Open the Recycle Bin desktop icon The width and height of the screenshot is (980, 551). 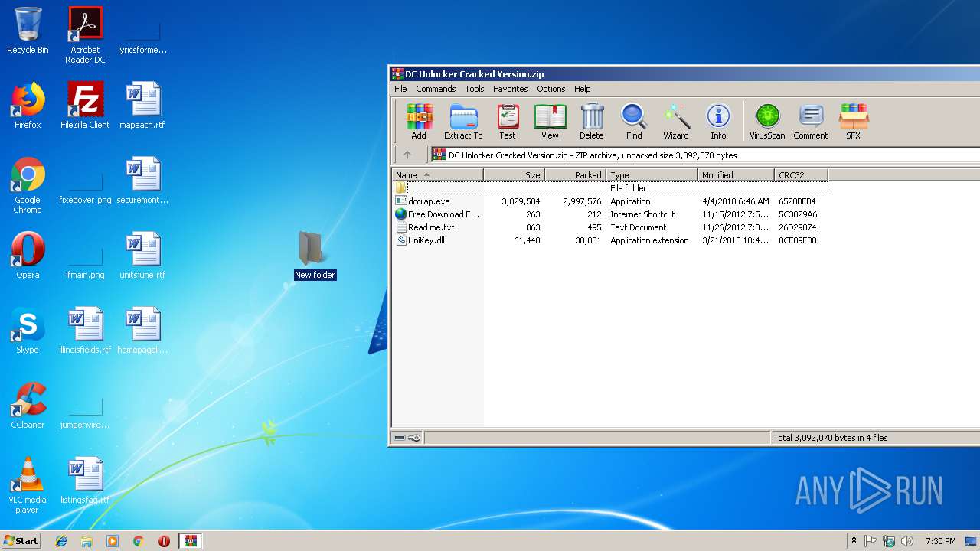coord(28,31)
